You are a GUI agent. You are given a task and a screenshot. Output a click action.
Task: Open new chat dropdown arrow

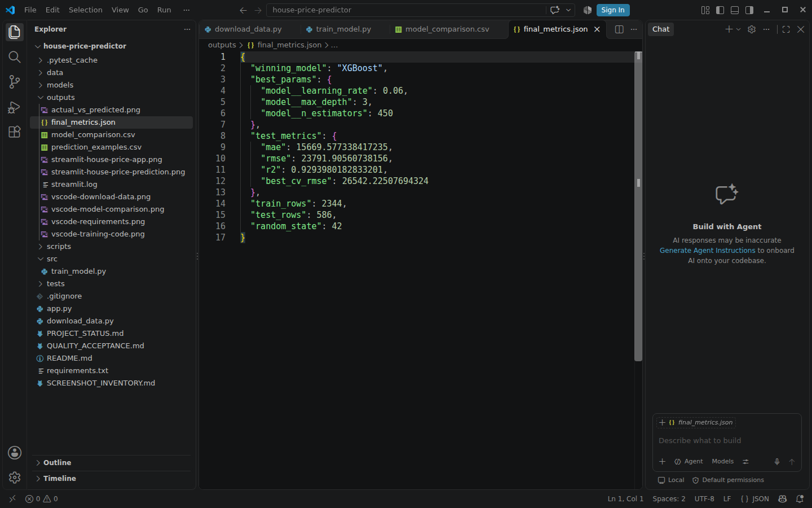pyautogui.click(x=738, y=29)
